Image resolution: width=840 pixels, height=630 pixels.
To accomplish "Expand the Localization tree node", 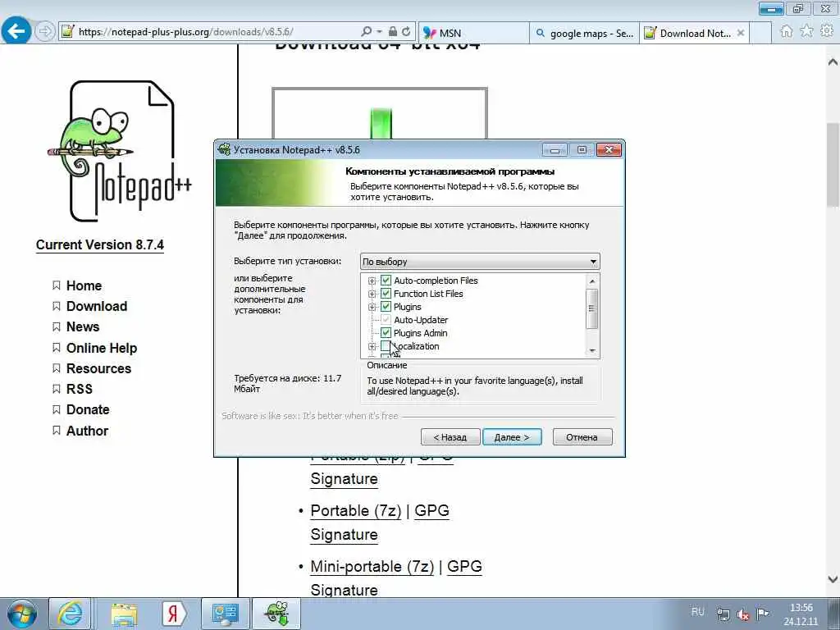I will point(372,347).
